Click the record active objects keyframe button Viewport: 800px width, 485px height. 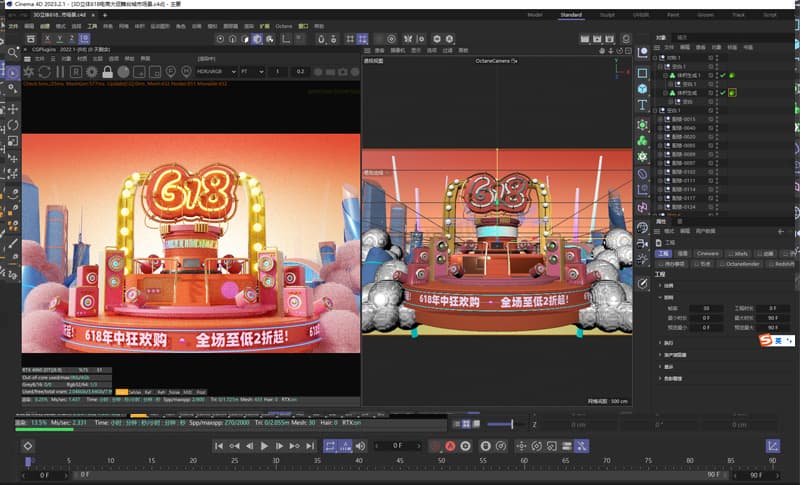click(435, 446)
